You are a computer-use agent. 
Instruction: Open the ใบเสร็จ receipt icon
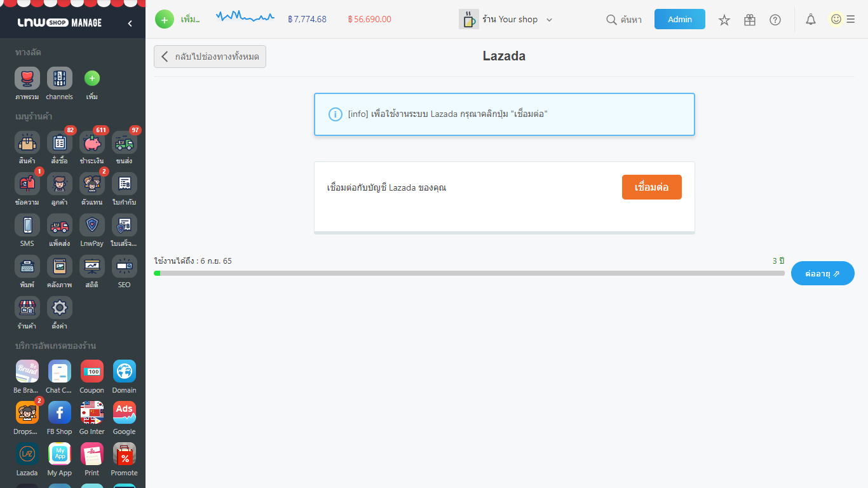click(125, 225)
